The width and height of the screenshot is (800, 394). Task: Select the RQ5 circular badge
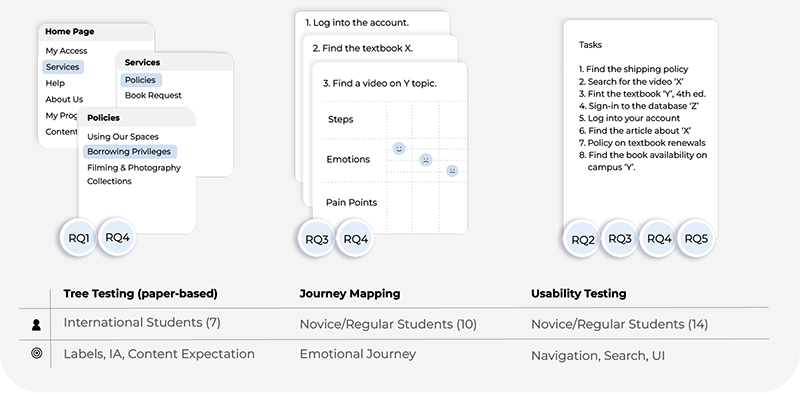(696, 238)
